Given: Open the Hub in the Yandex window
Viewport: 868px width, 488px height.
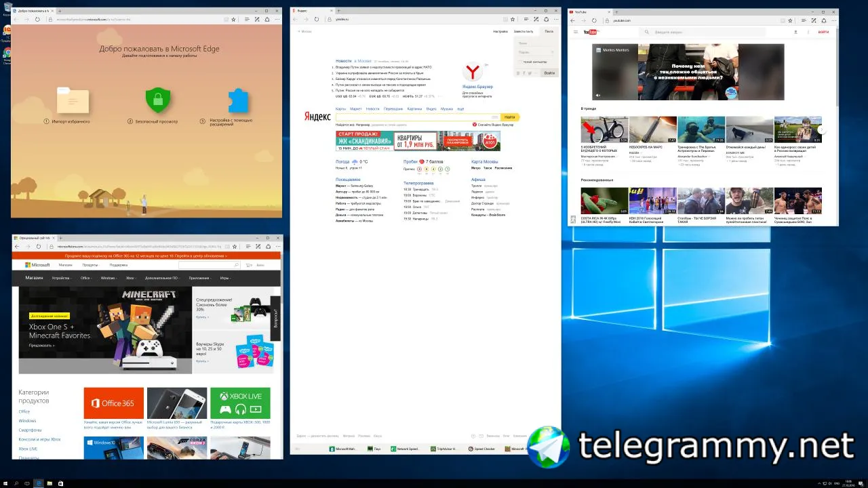Looking at the screenshot, I should pyautogui.click(x=527, y=20).
